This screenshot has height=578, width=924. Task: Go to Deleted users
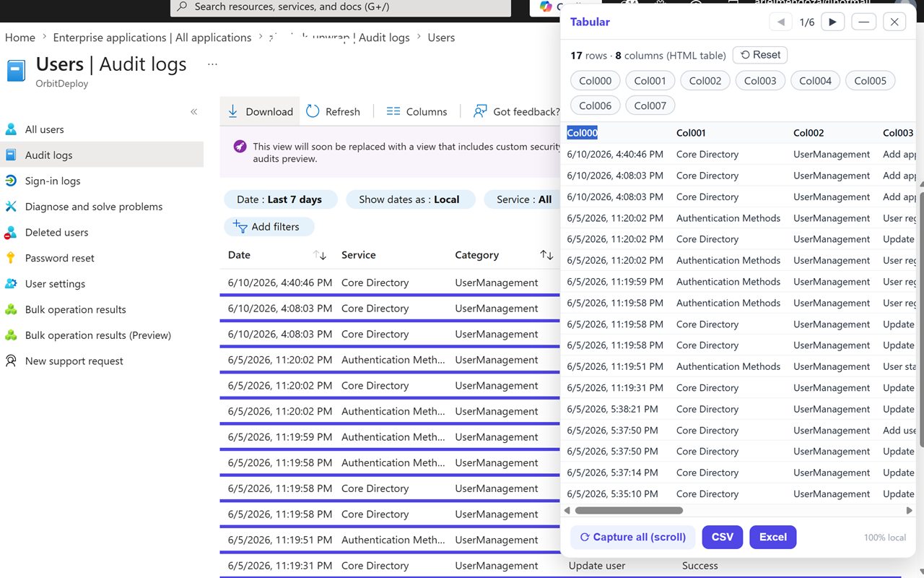[56, 232]
